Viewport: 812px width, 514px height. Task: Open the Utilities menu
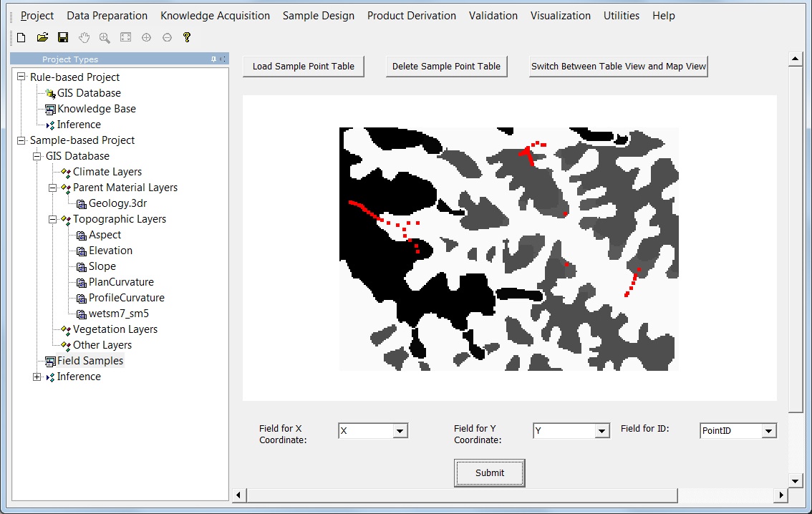(x=622, y=16)
